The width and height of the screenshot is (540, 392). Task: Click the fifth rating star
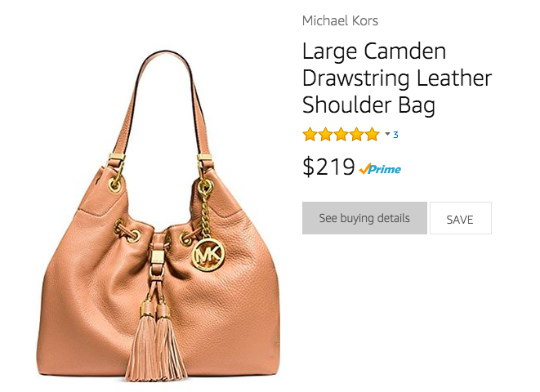(x=372, y=134)
